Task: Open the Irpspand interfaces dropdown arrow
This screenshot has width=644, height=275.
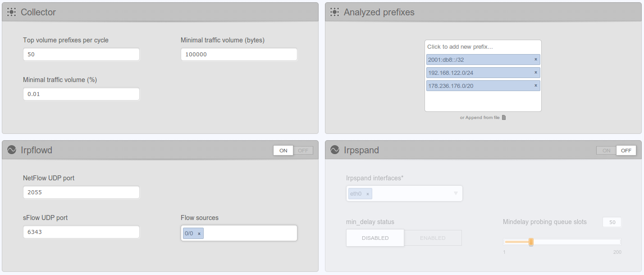Action: click(x=456, y=193)
